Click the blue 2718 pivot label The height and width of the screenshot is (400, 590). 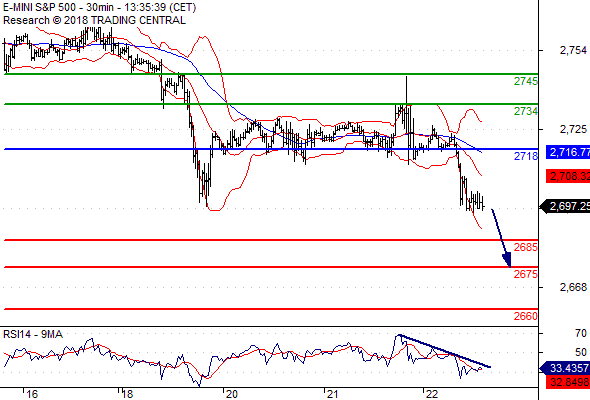coord(526,156)
